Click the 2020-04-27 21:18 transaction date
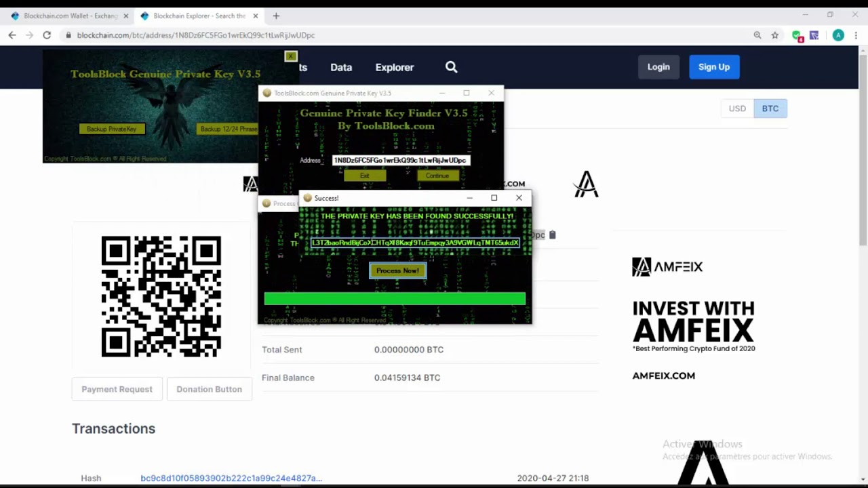 (553, 478)
